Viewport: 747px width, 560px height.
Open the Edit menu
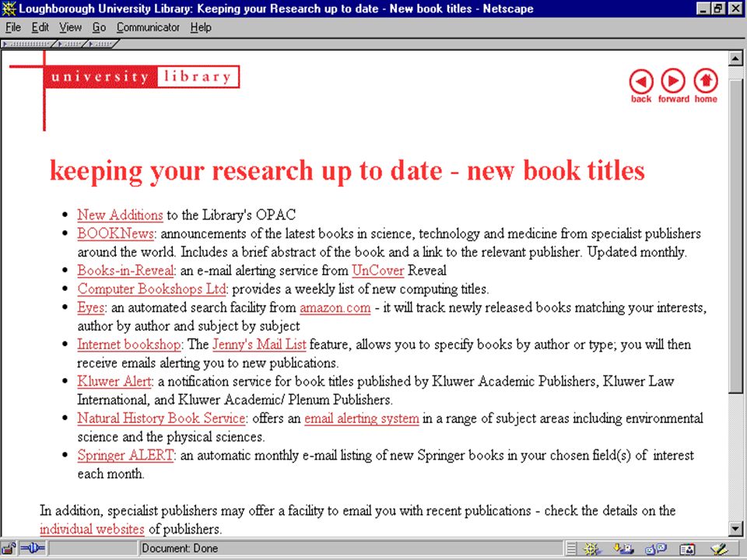tap(40, 28)
